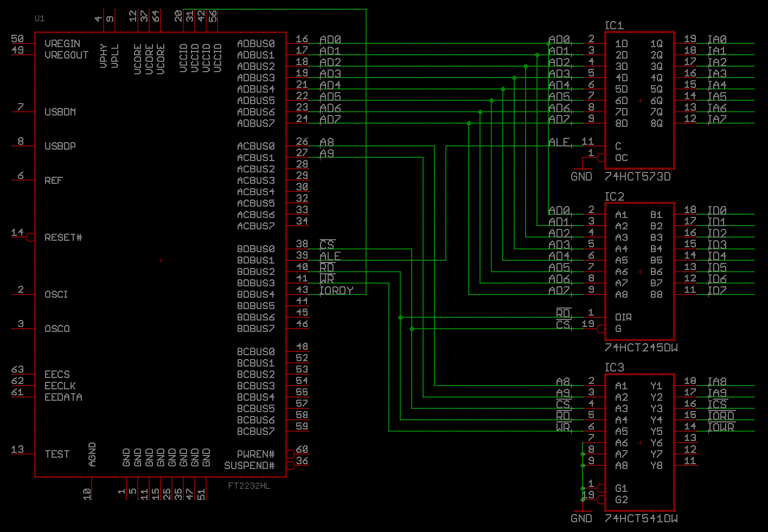Click the ID7 net label

[x=717, y=290]
